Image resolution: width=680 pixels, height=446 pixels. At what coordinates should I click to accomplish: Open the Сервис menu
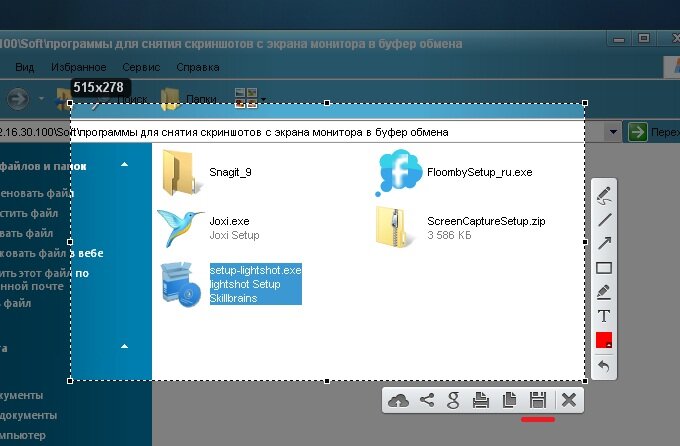click(141, 67)
